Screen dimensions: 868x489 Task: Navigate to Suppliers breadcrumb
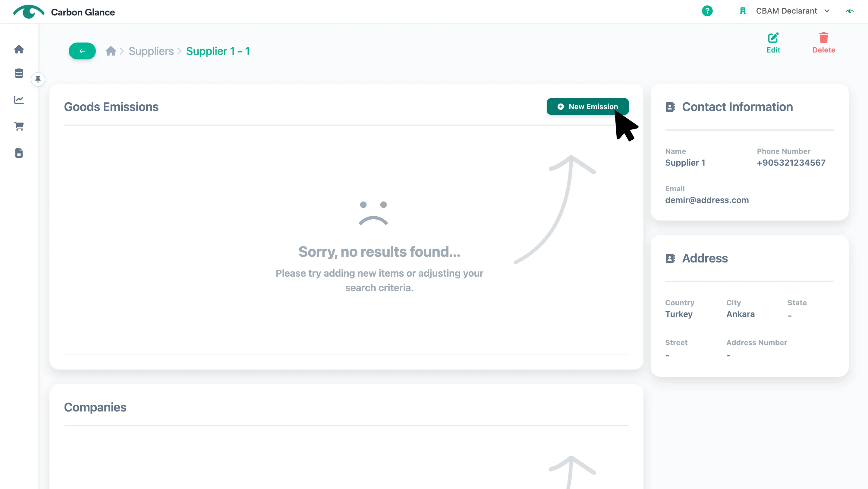tap(151, 51)
